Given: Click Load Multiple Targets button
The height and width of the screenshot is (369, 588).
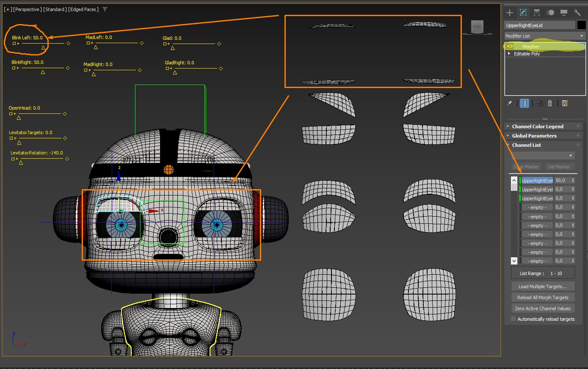Looking at the screenshot, I should [x=543, y=286].
